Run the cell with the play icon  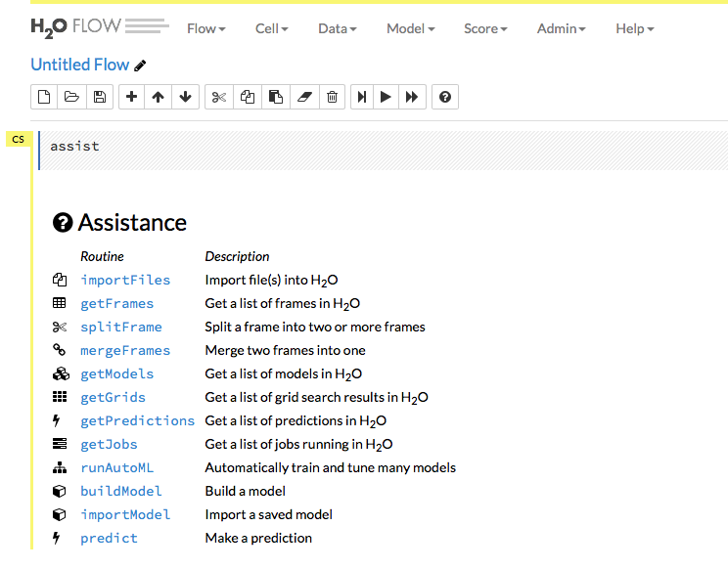386,97
